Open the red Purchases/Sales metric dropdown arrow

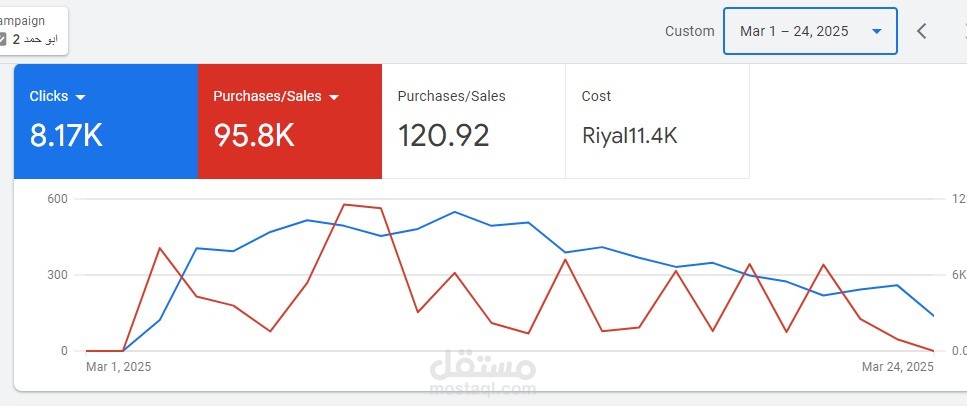point(334,97)
